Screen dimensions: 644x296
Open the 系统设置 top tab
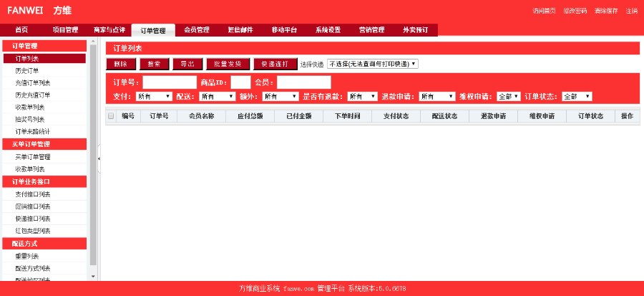click(328, 30)
